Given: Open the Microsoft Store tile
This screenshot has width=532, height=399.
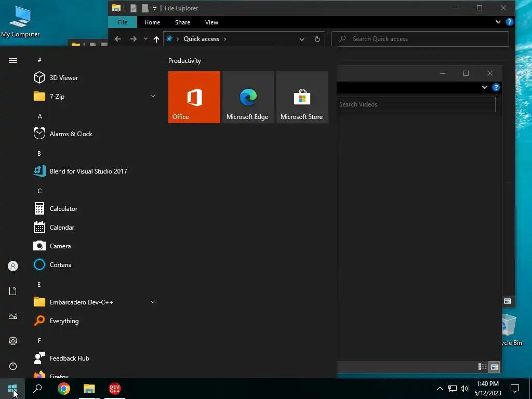Looking at the screenshot, I should point(302,97).
